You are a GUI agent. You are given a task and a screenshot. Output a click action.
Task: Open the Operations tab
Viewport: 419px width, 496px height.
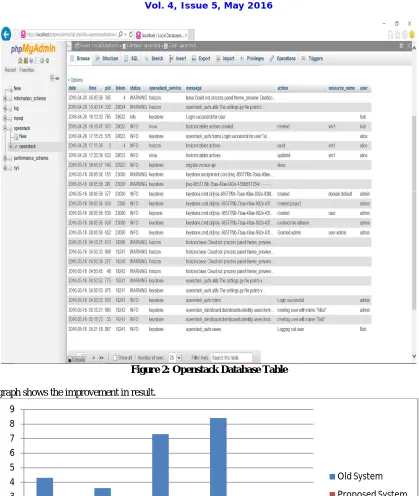(x=282, y=58)
